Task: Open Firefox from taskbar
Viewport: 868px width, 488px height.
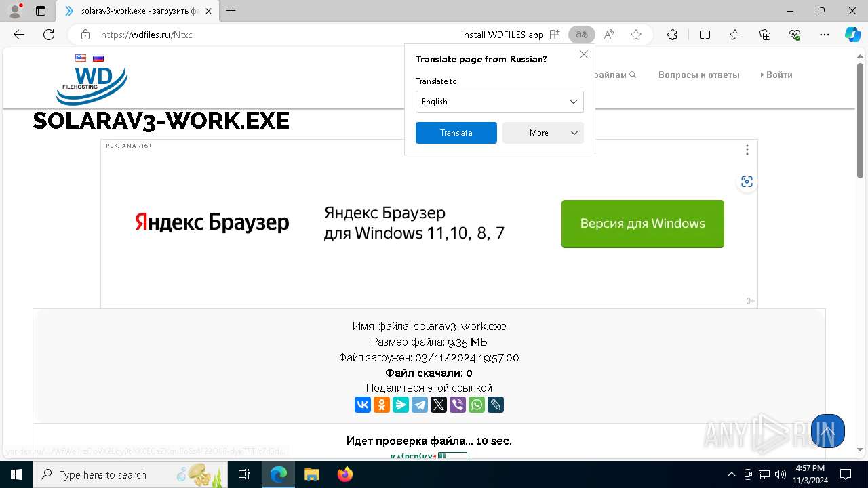Action: [345, 474]
